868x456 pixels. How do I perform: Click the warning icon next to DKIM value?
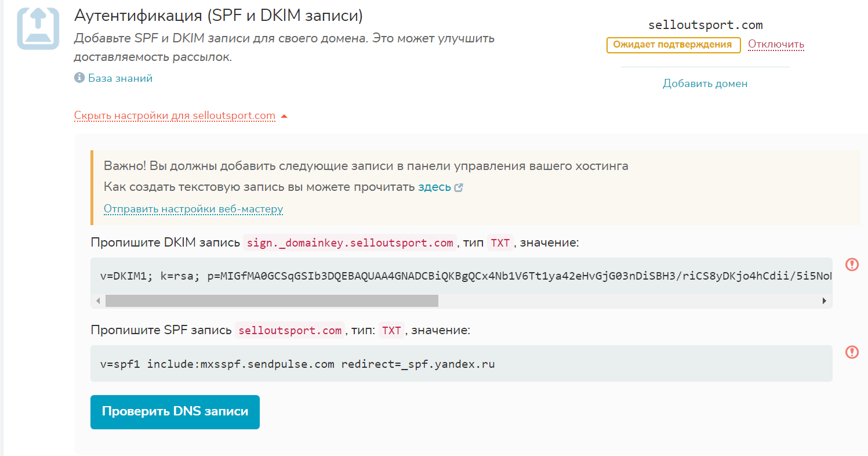pos(852,265)
